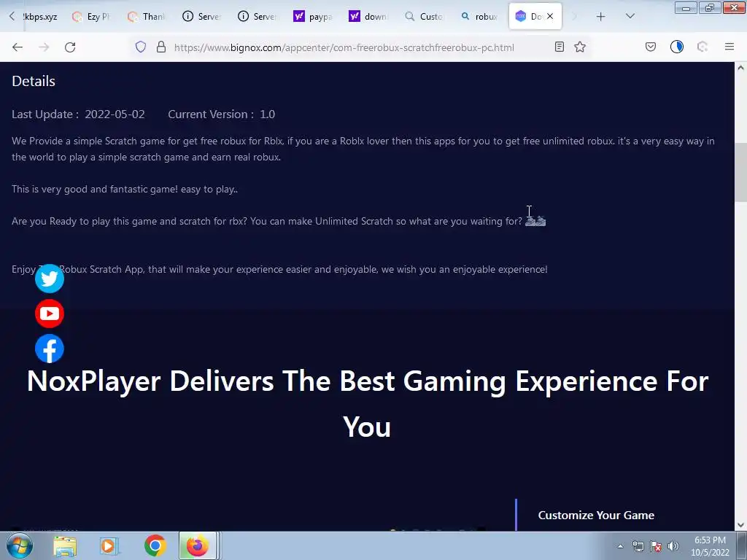Click the Details heading
This screenshot has width=747, height=560.
(34, 81)
